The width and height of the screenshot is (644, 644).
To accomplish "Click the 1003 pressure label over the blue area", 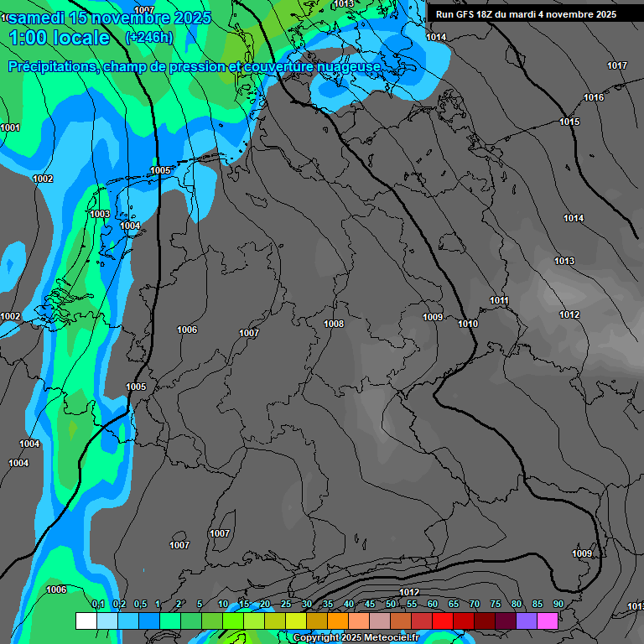I will coord(99,214).
